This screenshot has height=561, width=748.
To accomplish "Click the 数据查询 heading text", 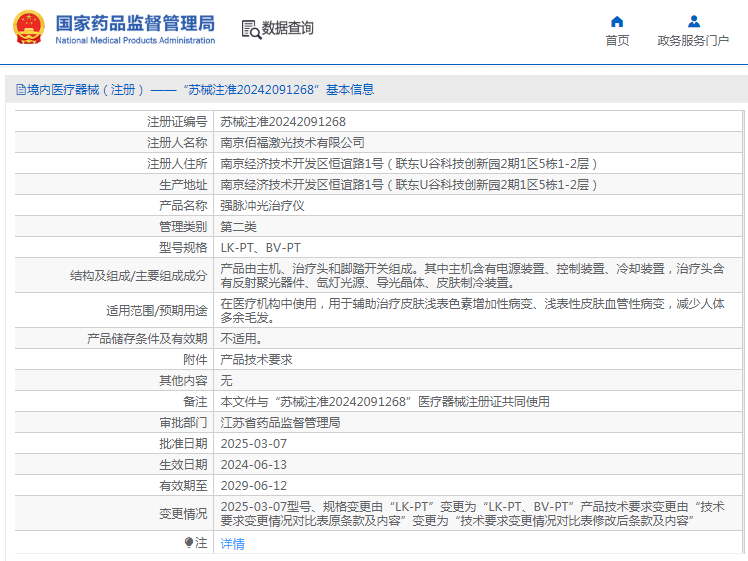I will click(x=288, y=28).
